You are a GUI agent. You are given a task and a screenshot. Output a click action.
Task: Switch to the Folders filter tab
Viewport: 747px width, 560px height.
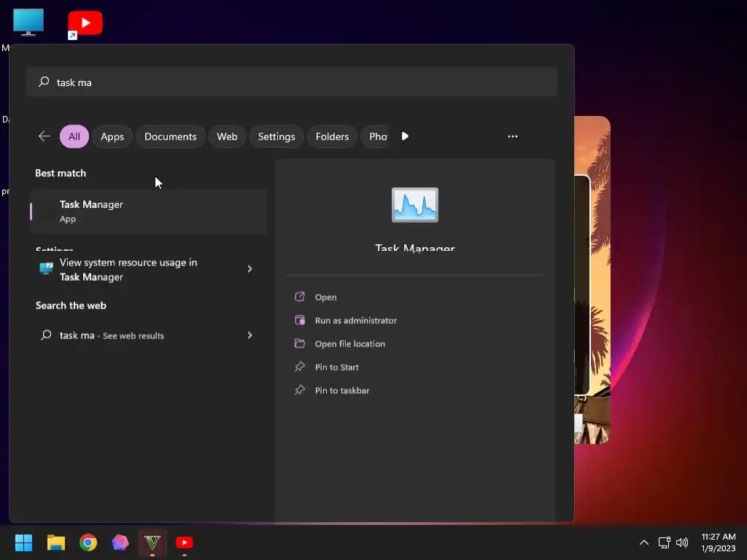tap(332, 136)
